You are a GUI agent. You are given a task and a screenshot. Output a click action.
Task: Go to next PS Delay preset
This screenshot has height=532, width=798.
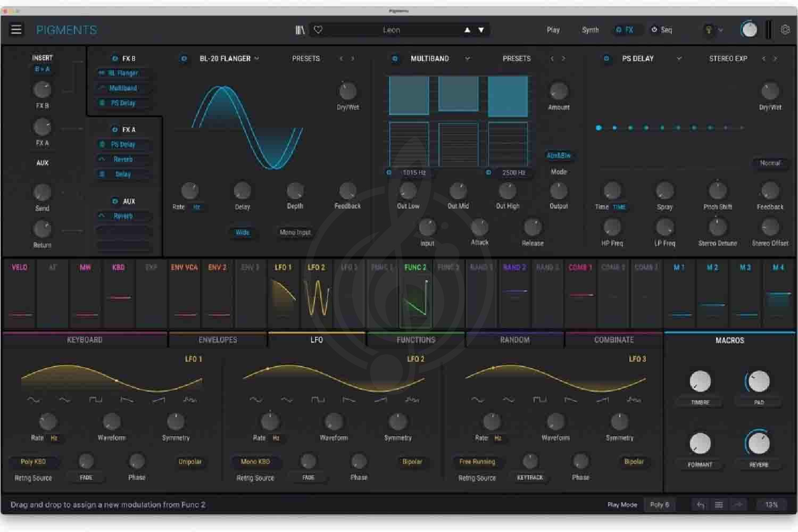(x=775, y=59)
